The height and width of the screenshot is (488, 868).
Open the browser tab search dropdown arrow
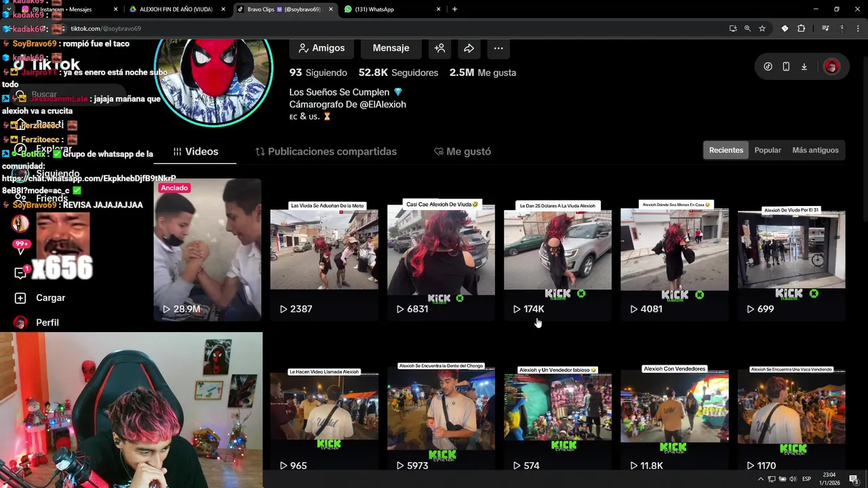coord(8,9)
